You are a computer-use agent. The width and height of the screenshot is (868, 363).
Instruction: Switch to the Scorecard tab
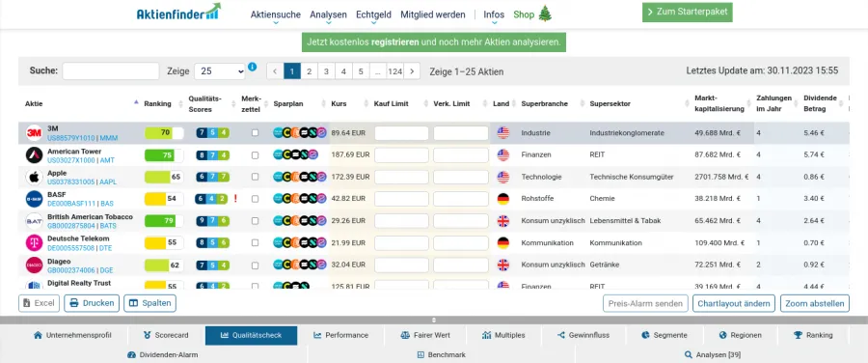(x=166, y=335)
